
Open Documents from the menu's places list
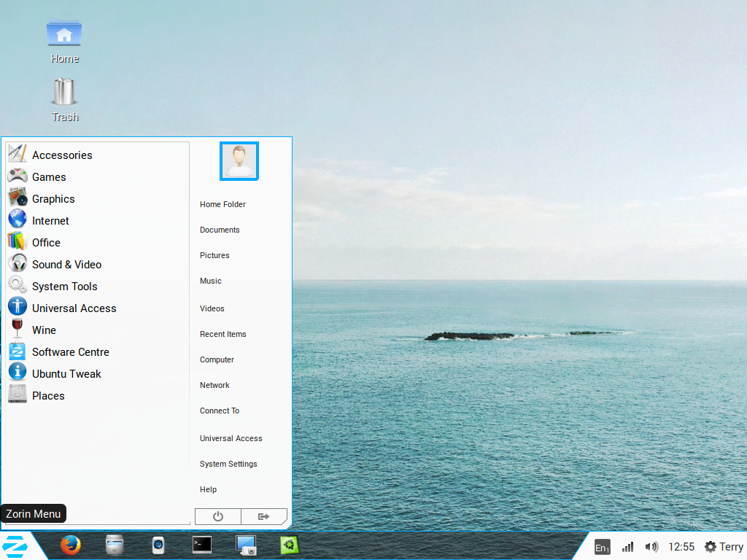220,230
